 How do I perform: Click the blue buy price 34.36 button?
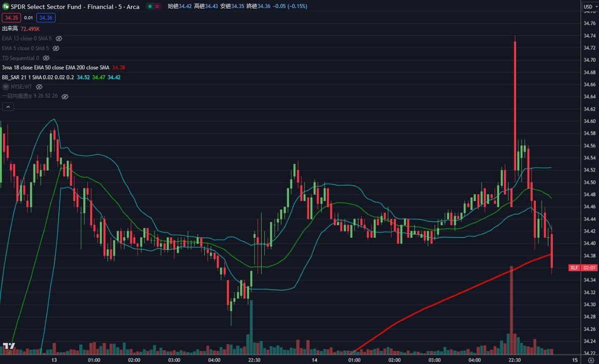pyautogui.click(x=45, y=17)
